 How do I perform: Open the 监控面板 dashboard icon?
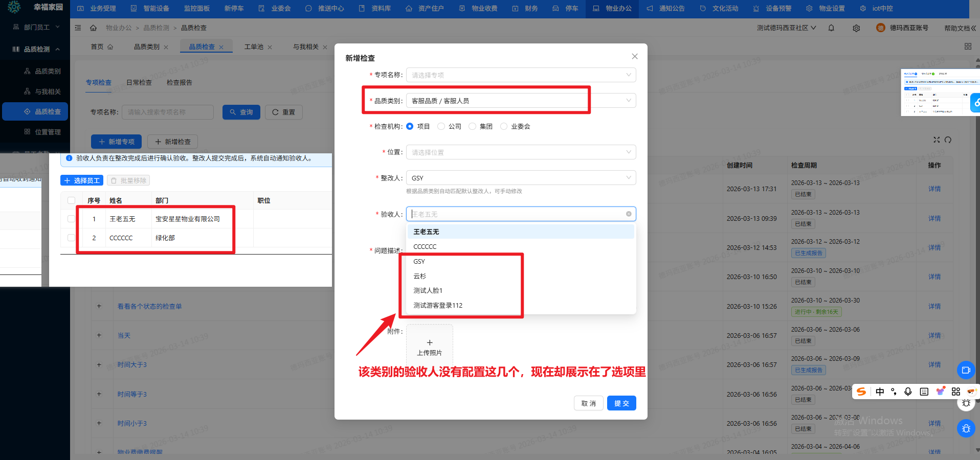pos(196,8)
